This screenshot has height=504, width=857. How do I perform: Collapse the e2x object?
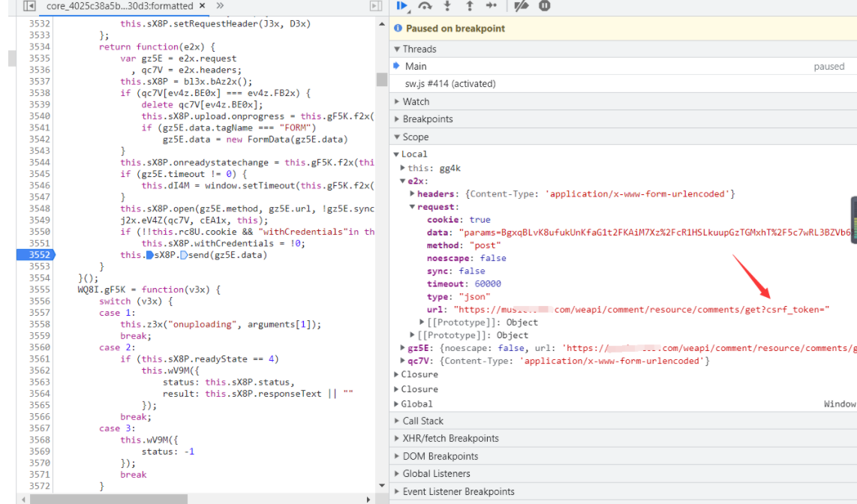(403, 181)
